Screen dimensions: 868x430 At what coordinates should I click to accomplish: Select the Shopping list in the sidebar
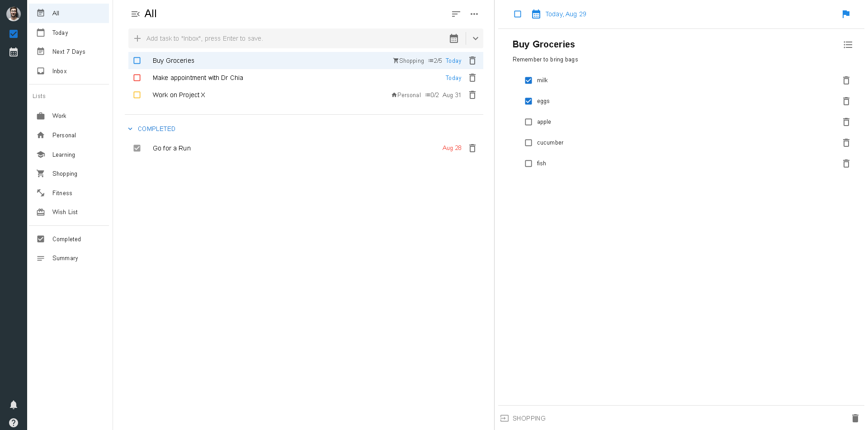(x=65, y=173)
